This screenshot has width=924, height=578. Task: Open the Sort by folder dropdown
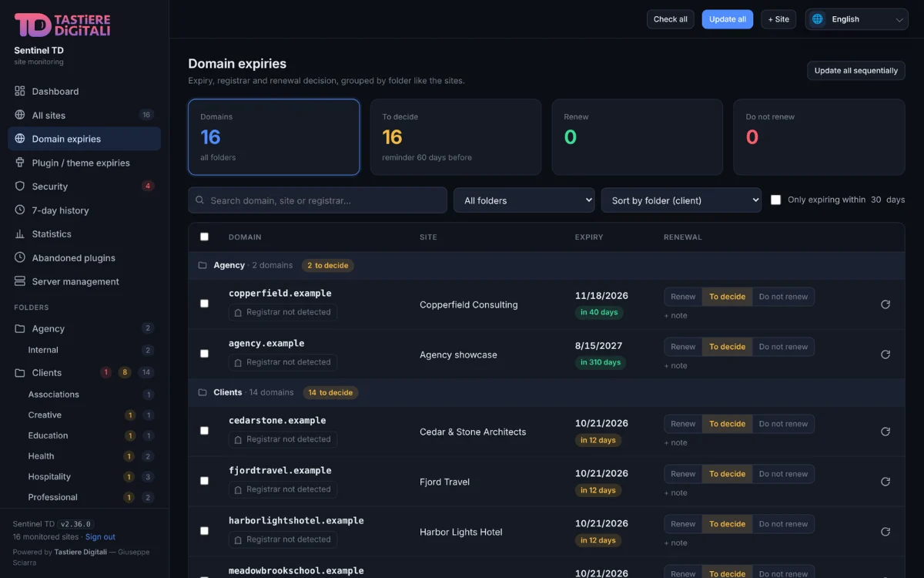click(681, 200)
